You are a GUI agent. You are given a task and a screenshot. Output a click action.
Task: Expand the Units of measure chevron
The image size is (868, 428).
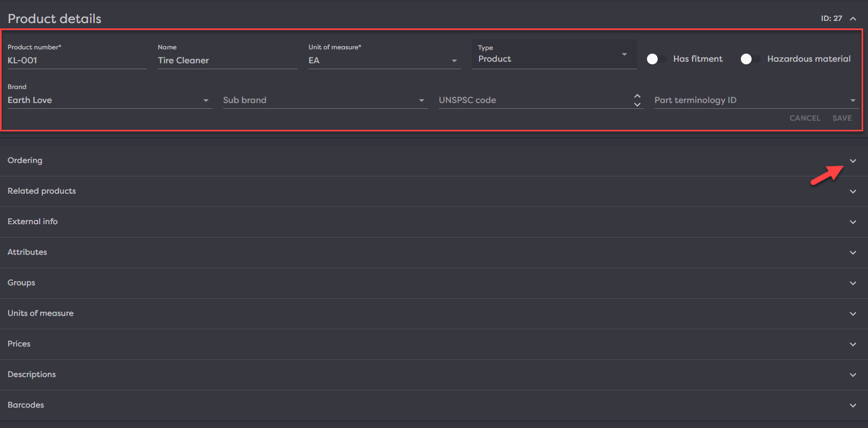click(x=853, y=314)
